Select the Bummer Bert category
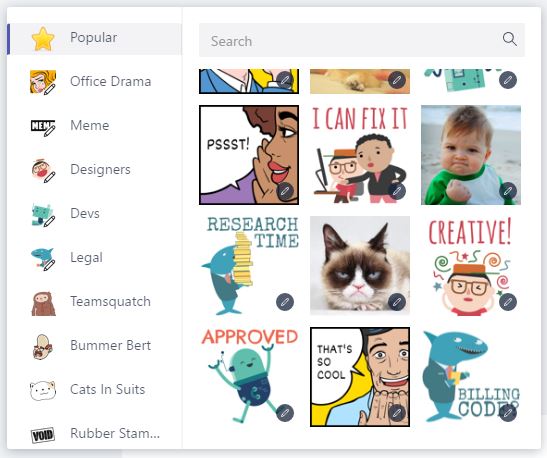 pyautogui.click(x=94, y=345)
